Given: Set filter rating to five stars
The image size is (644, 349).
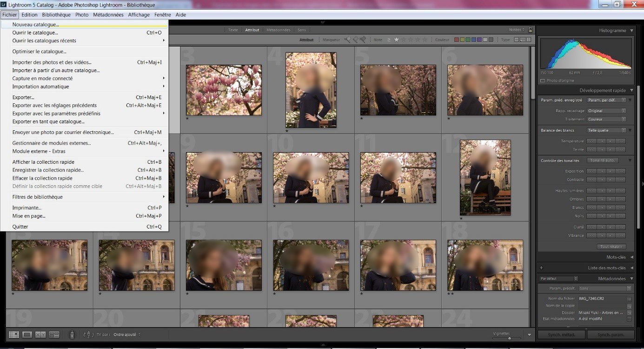Looking at the screenshot, I should point(425,40).
